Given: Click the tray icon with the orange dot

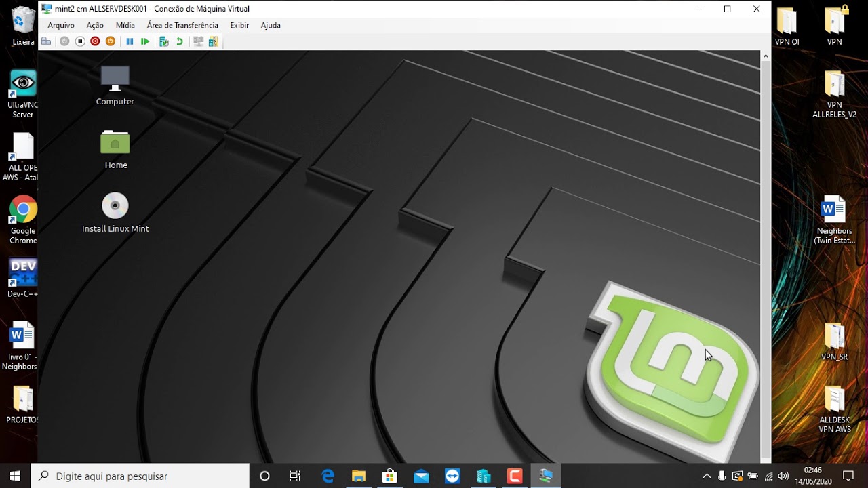Looking at the screenshot, I should [x=738, y=476].
